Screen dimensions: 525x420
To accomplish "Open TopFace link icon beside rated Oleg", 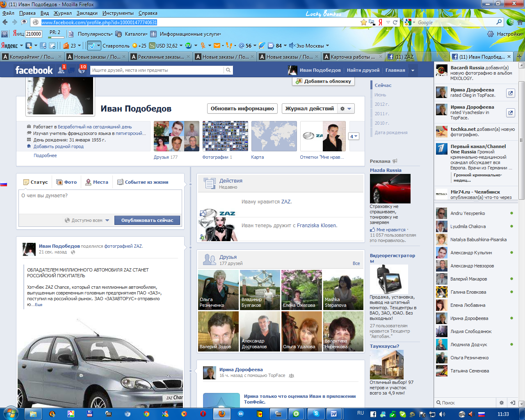I will 510,93.
